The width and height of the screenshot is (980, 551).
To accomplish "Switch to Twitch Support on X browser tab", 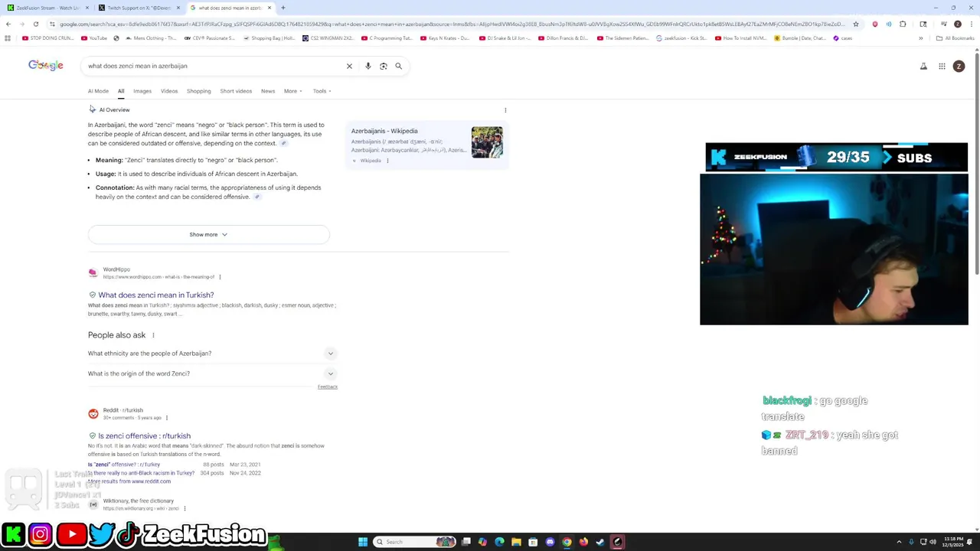I will pos(139,8).
